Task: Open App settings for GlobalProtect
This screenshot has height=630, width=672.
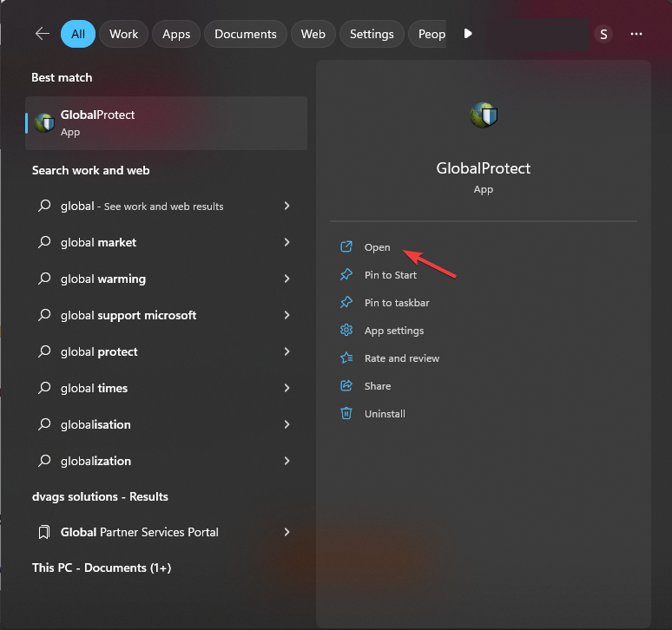Action: [394, 331]
